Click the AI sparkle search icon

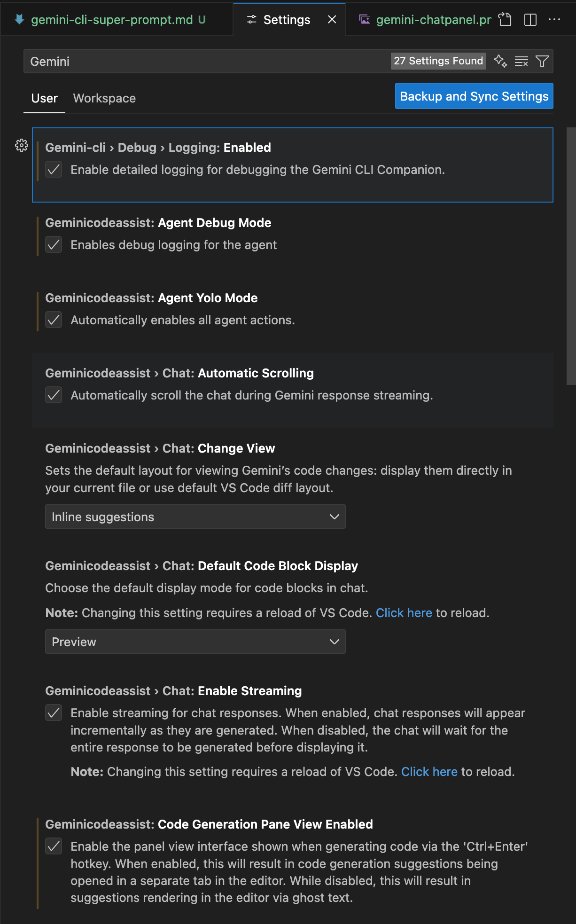point(500,61)
